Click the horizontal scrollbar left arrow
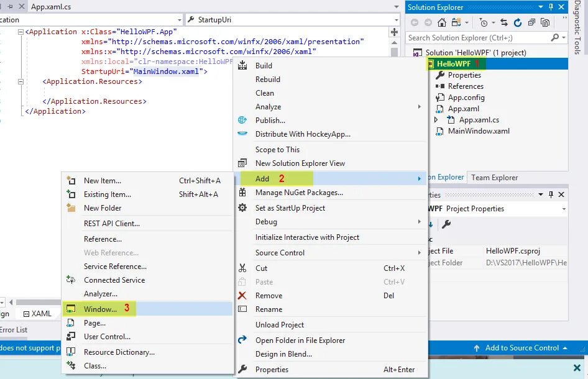The width and height of the screenshot is (588, 379). [x=11, y=302]
